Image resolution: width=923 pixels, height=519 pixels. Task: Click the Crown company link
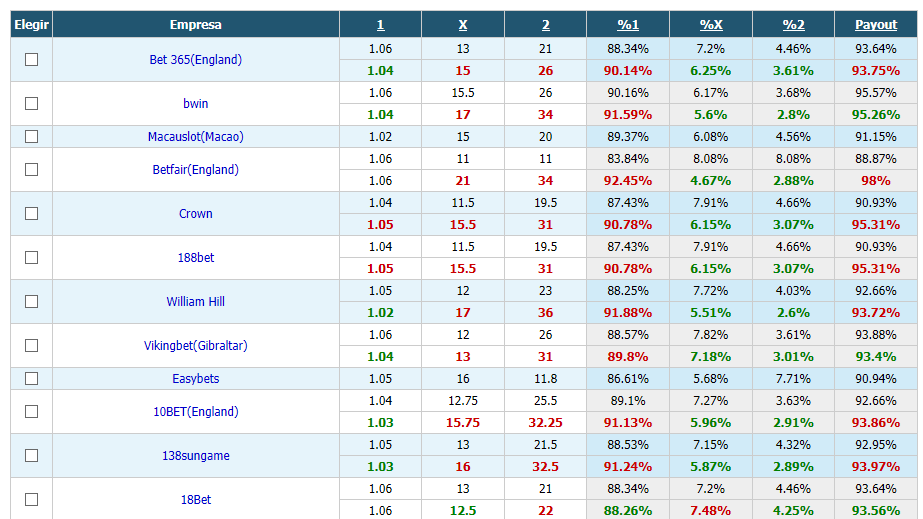(x=195, y=214)
